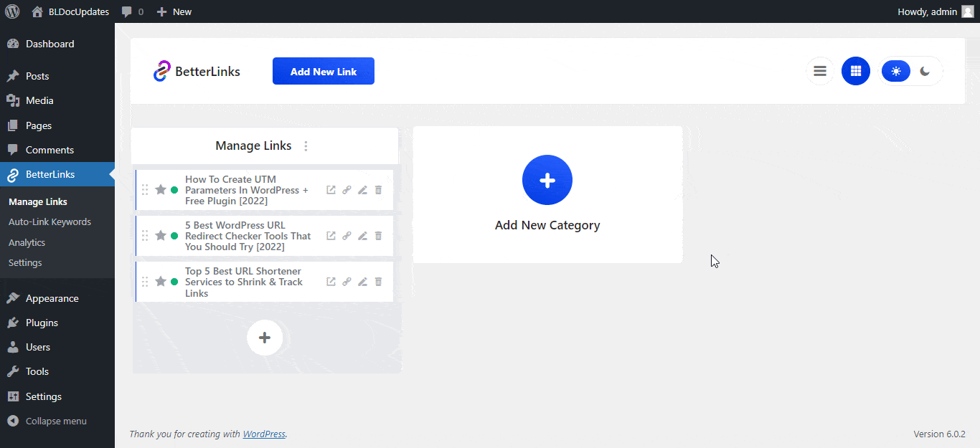Switch to list view layout
The height and width of the screenshot is (448, 980).
819,71
